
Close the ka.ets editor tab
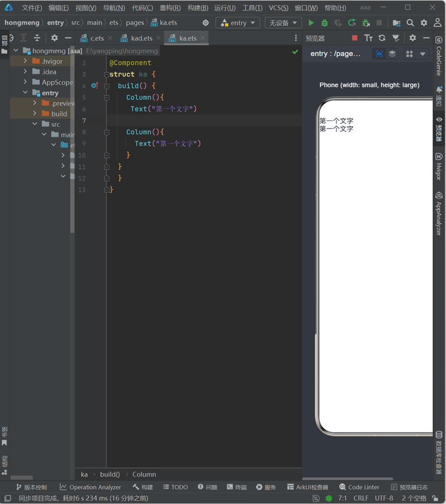(x=202, y=38)
